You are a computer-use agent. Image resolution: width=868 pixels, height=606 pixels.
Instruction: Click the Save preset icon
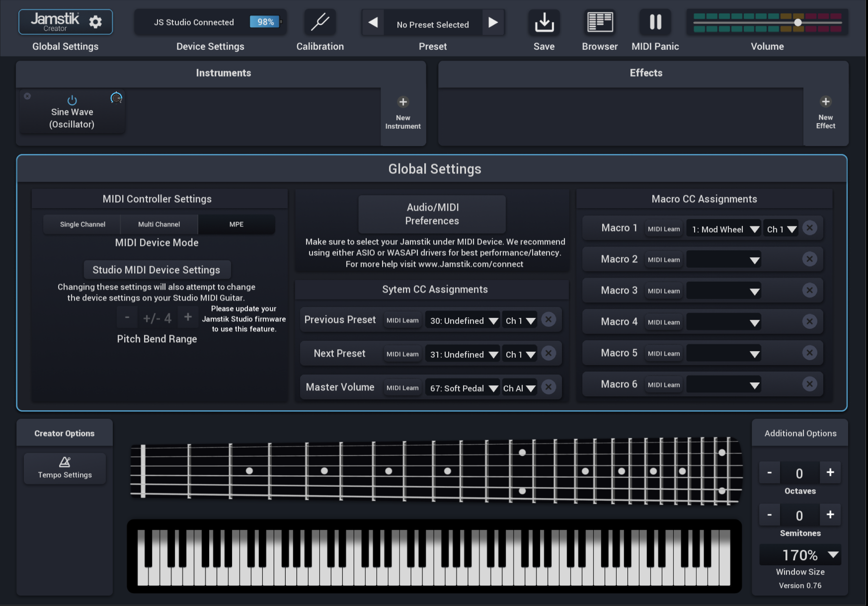(x=544, y=22)
